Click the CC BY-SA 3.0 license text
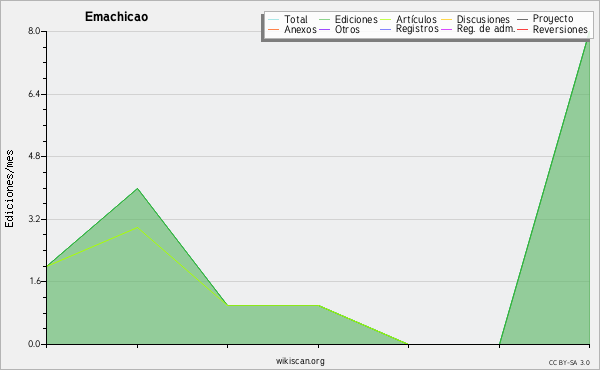Screen dimensions: 600x370 [569, 363]
